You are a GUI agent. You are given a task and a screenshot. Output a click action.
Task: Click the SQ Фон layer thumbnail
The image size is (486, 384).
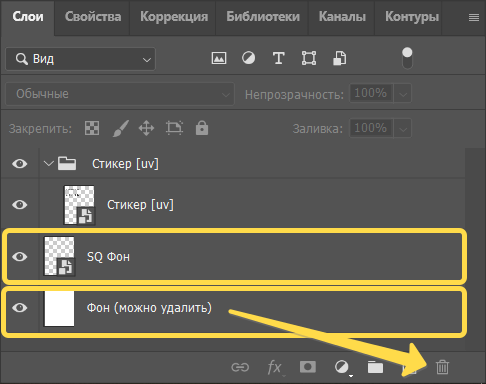60,256
